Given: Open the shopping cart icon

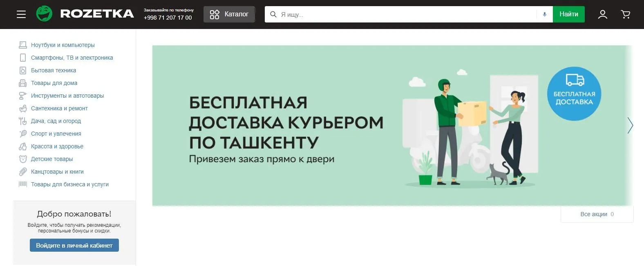Looking at the screenshot, I should (x=625, y=14).
